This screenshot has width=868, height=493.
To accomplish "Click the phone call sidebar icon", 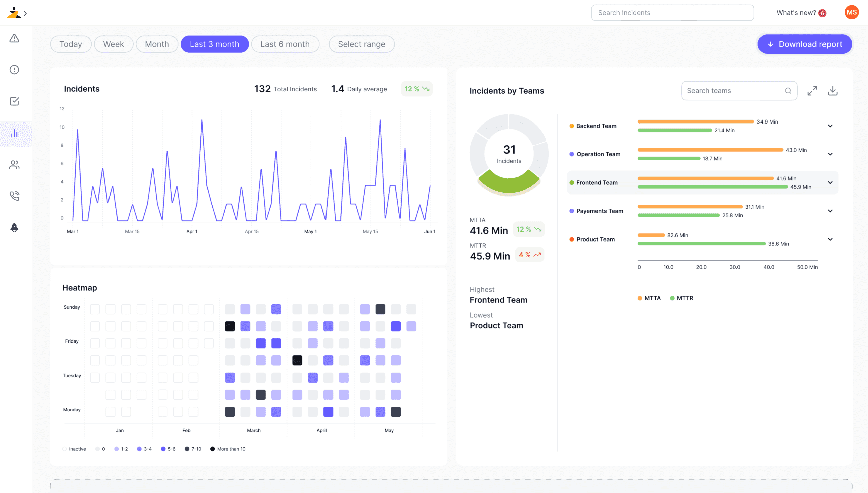I will click(x=14, y=196).
